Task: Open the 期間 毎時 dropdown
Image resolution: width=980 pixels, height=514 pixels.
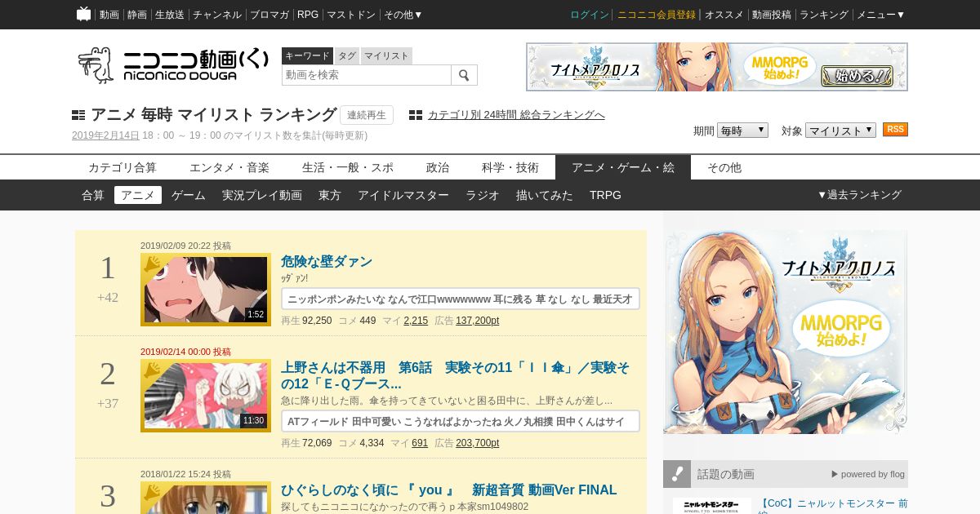Action: [x=742, y=131]
